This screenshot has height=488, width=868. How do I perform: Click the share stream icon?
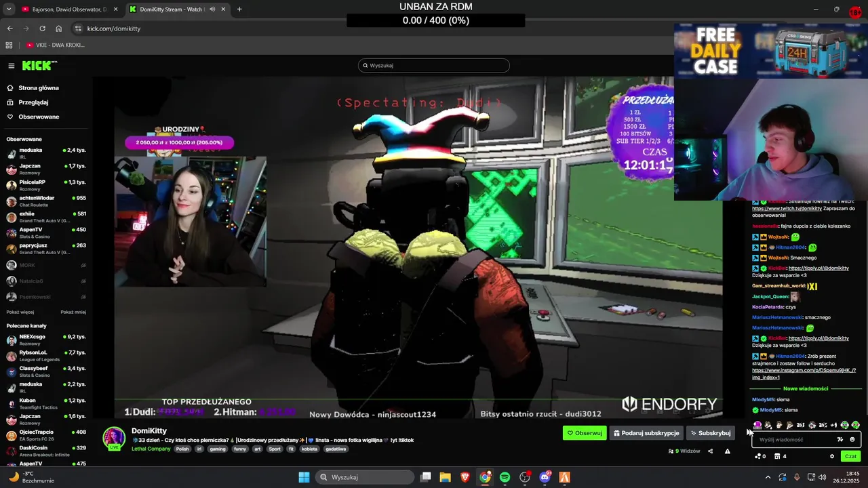click(x=711, y=451)
